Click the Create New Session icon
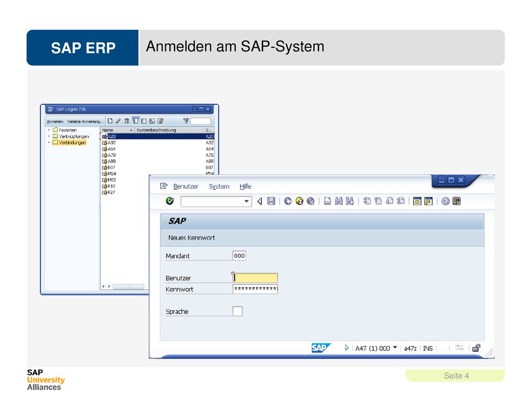Viewport: 532px width, 399px height. pos(417,201)
